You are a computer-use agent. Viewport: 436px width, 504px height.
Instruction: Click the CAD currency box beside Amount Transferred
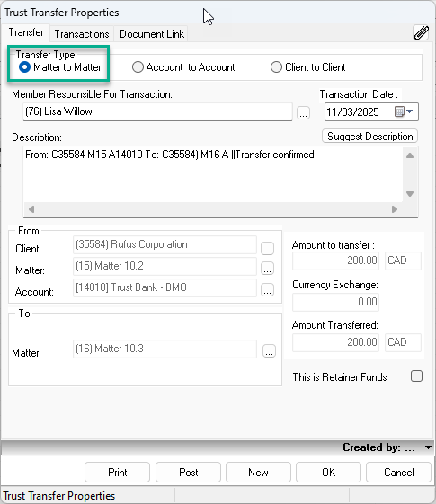(x=403, y=342)
